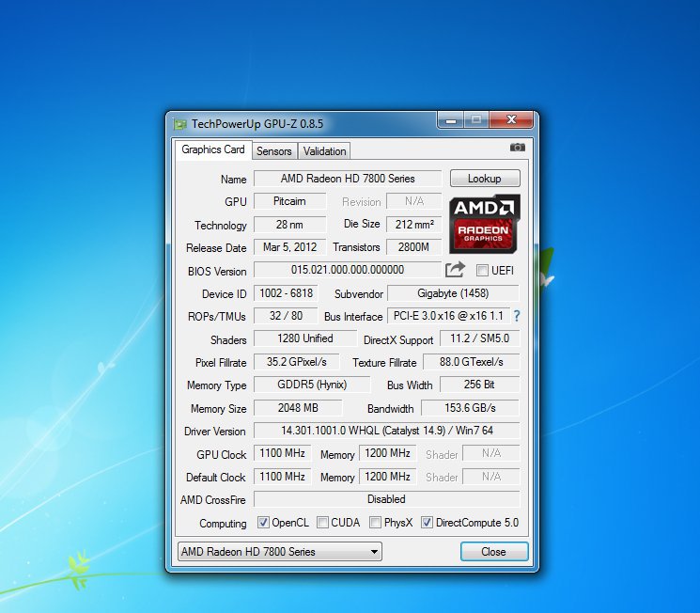Toggle the PhysX checkbox

tap(375, 523)
